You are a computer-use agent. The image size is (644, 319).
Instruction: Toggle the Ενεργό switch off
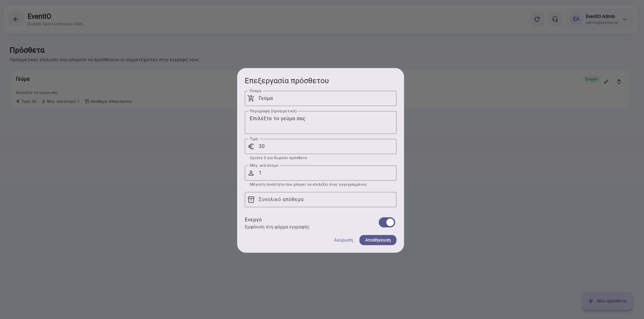coord(387,222)
